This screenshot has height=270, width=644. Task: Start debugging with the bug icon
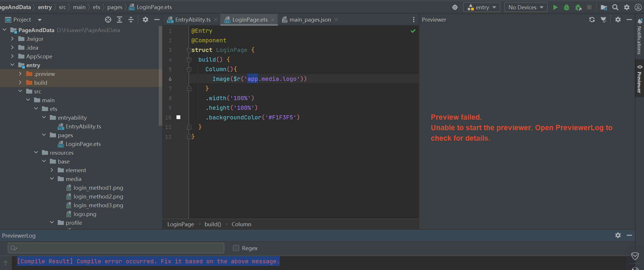[x=567, y=7]
